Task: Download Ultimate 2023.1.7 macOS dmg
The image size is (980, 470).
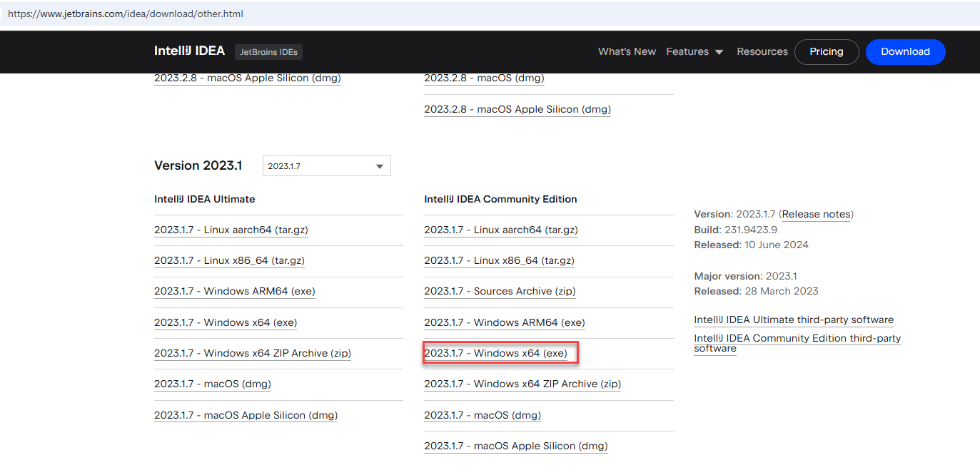Action: tap(213, 384)
